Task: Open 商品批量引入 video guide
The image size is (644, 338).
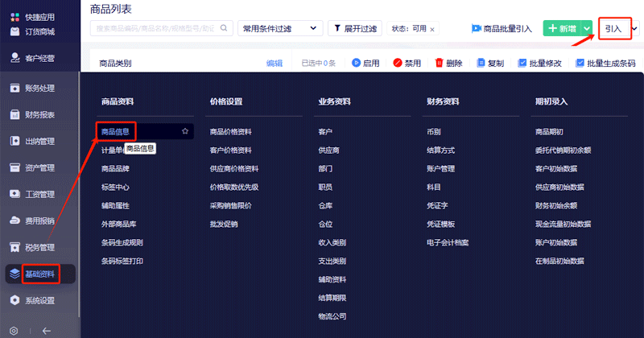Action: click(502, 28)
